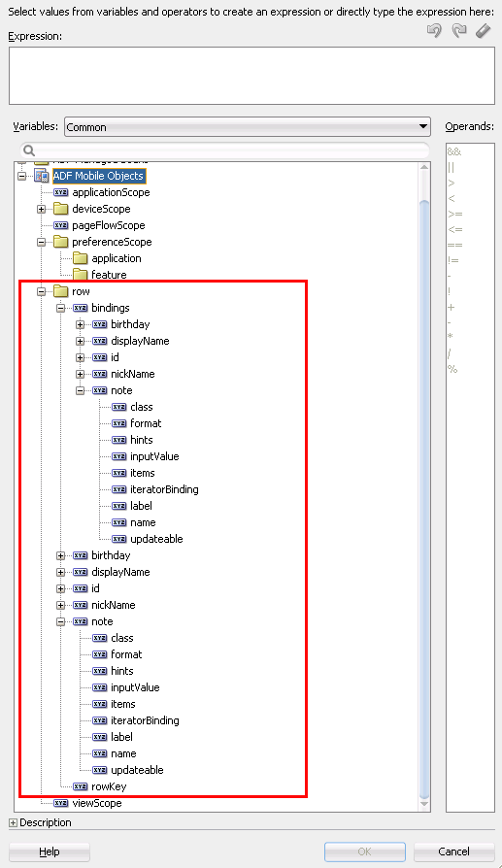Collapse note under bindings
The height and width of the screenshot is (868, 502).
[x=81, y=391]
